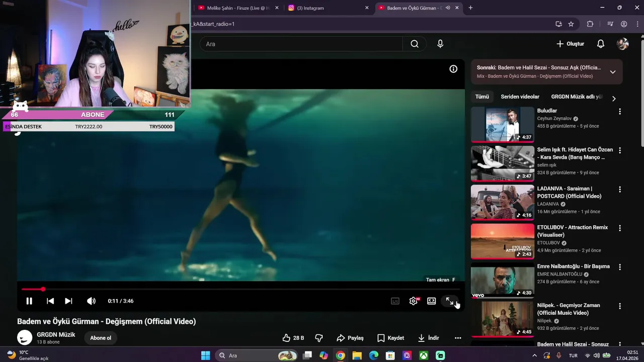Viewport: 644px width, 362px height.
Task: Open Kara Sevda video title
Action: point(575,153)
